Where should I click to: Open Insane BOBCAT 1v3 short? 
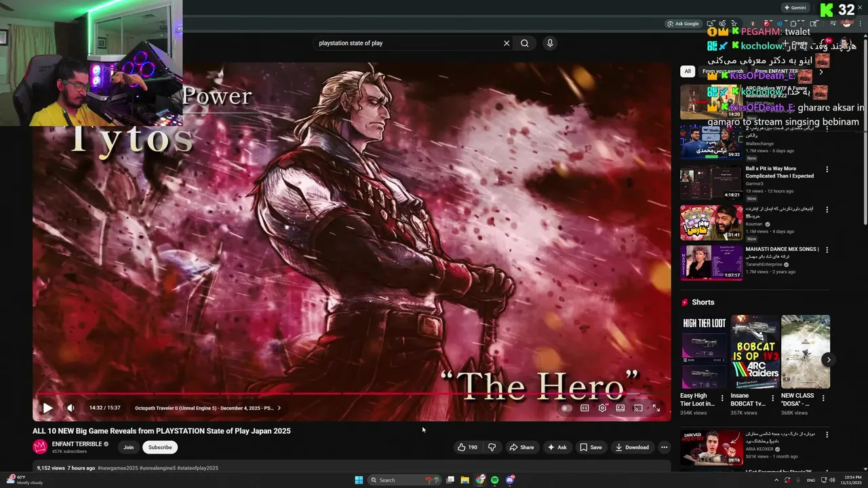tap(755, 352)
